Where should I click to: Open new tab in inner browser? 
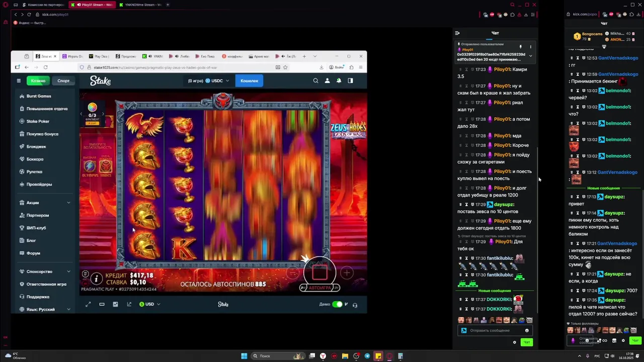click(x=304, y=56)
